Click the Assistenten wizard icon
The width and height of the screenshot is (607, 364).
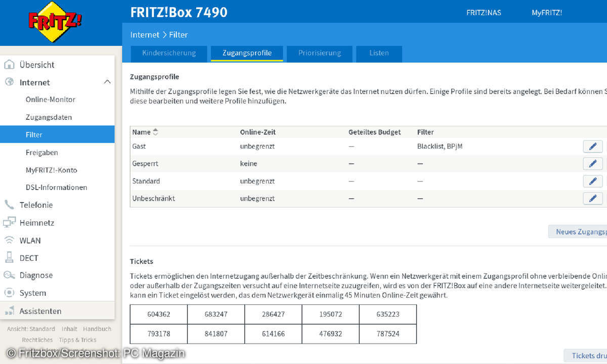(9, 311)
